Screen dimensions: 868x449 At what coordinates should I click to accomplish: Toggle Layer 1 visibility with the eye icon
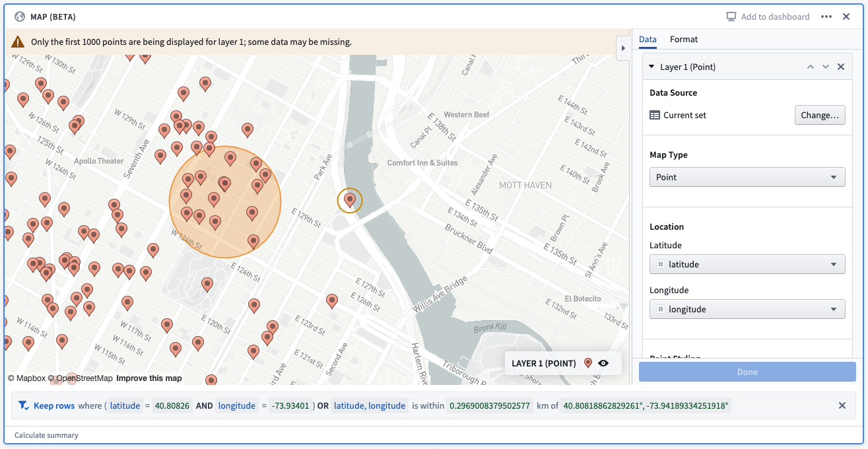[x=603, y=363]
